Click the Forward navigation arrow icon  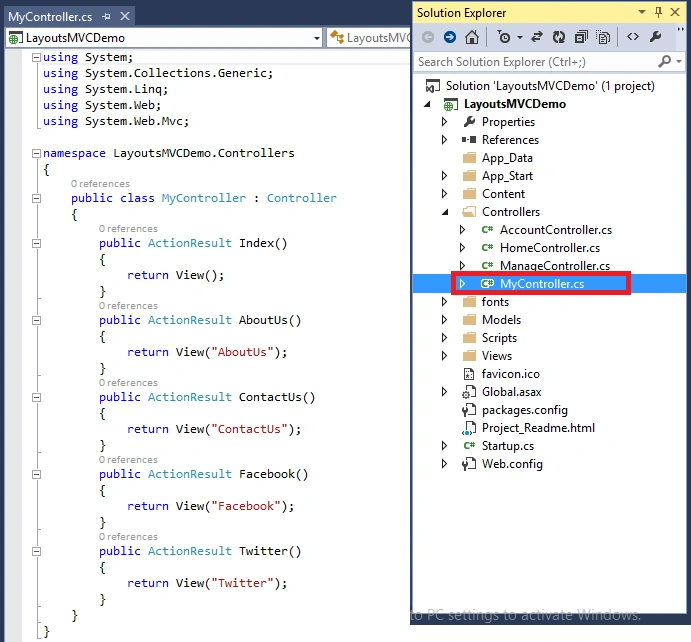click(450, 37)
